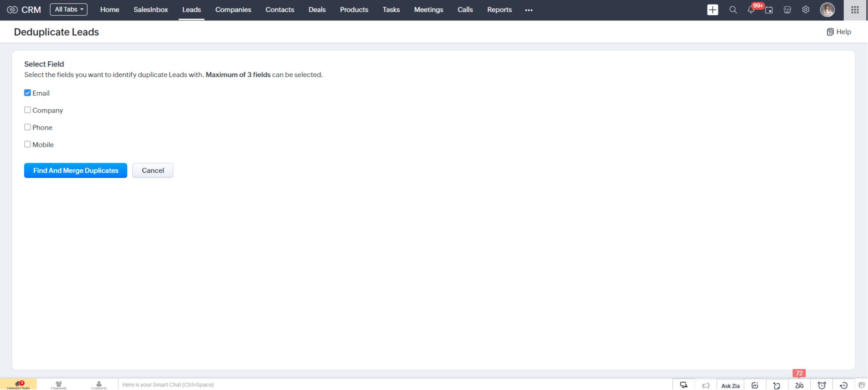Go to the Reports module
The image size is (868, 390).
[499, 9]
